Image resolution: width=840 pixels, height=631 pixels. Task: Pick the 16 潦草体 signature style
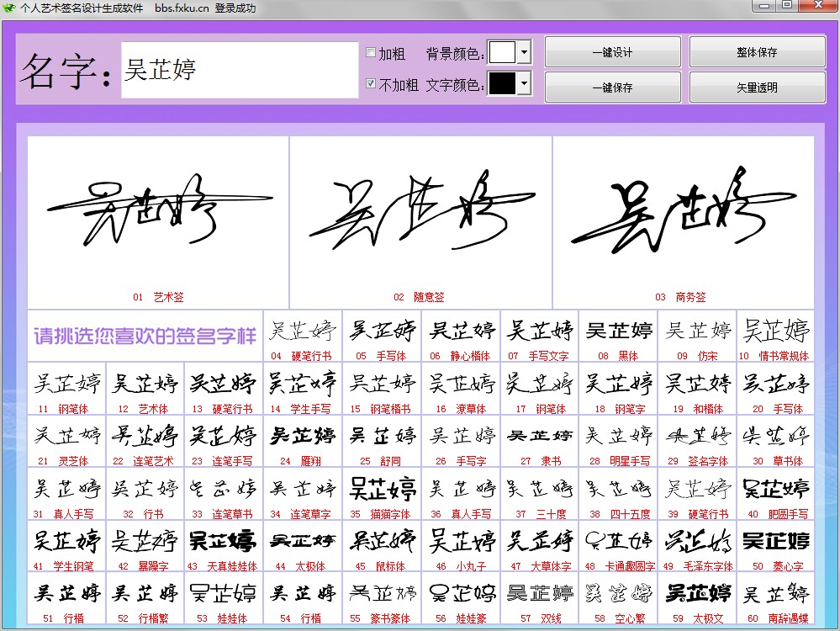461,388
